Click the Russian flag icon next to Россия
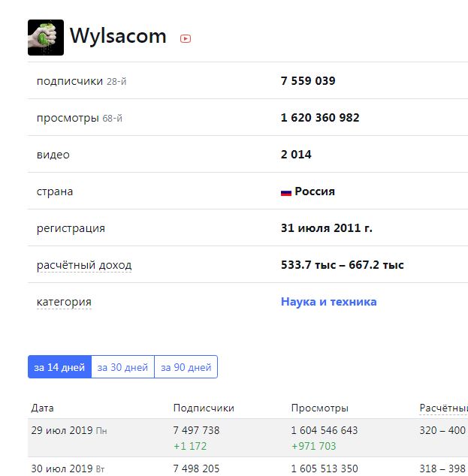This screenshot has height=476, width=468. click(x=286, y=192)
